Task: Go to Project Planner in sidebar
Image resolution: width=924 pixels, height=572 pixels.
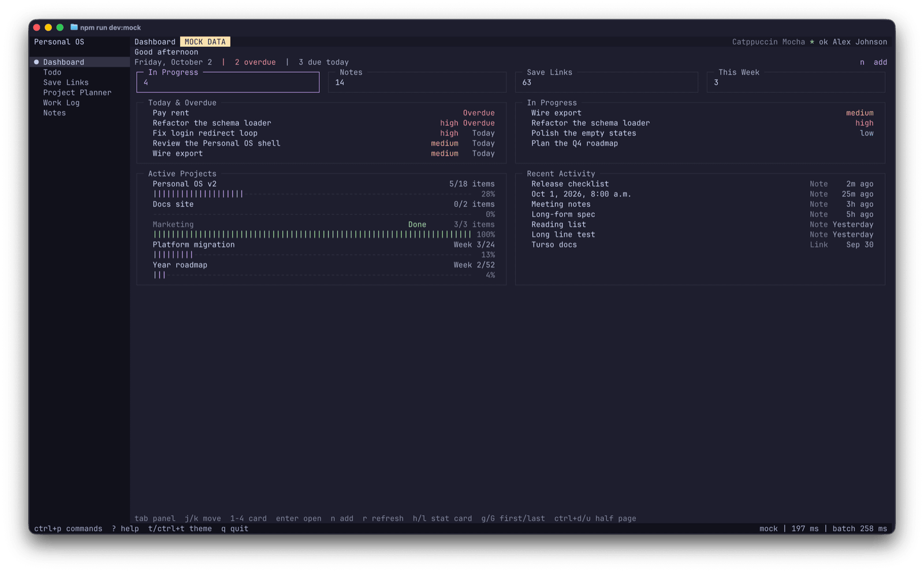Action: pyautogui.click(x=77, y=92)
